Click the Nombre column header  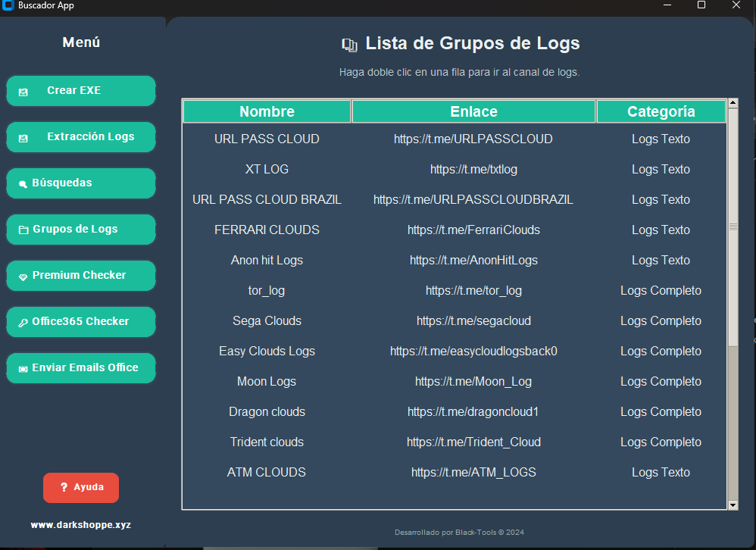click(267, 111)
